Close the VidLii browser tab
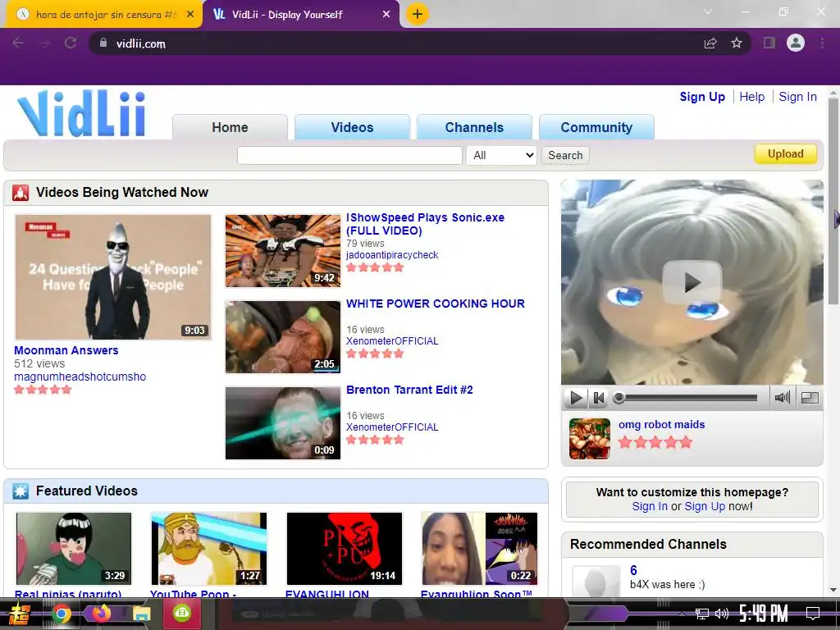This screenshot has width=840, height=630. [x=386, y=15]
